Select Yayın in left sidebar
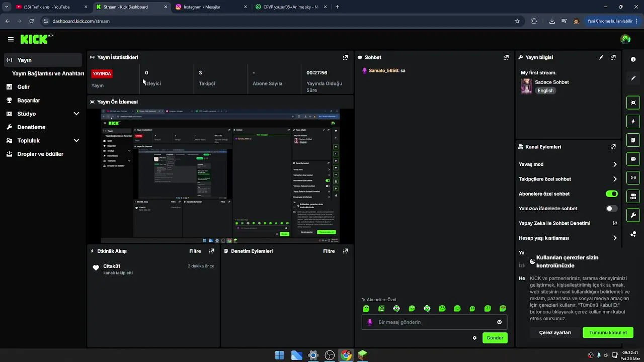This screenshot has height=362, width=644. pyautogui.click(x=44, y=60)
